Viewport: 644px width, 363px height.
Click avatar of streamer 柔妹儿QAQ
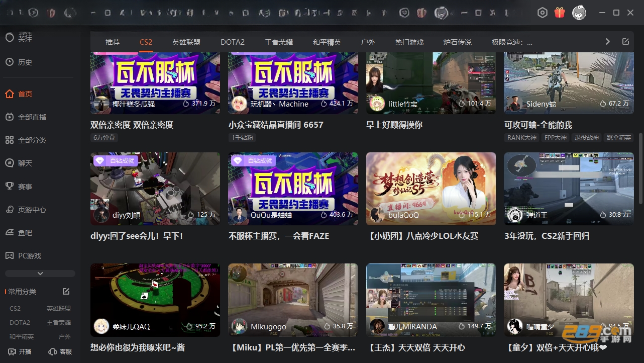(x=101, y=326)
